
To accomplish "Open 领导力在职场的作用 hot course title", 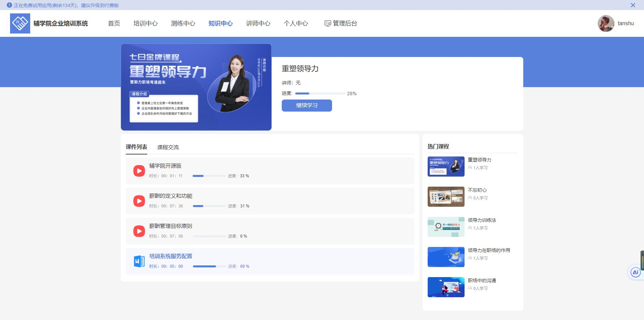I will pos(489,250).
